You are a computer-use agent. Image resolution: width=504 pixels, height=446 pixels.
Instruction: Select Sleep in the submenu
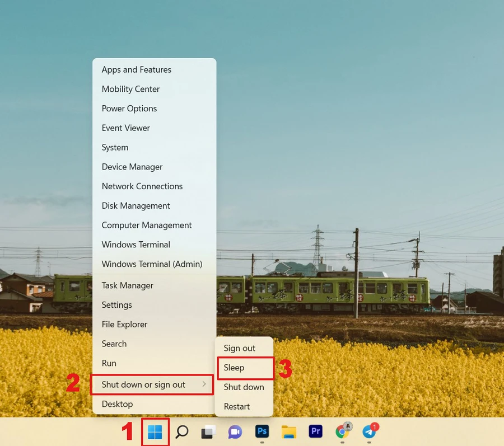(245, 368)
